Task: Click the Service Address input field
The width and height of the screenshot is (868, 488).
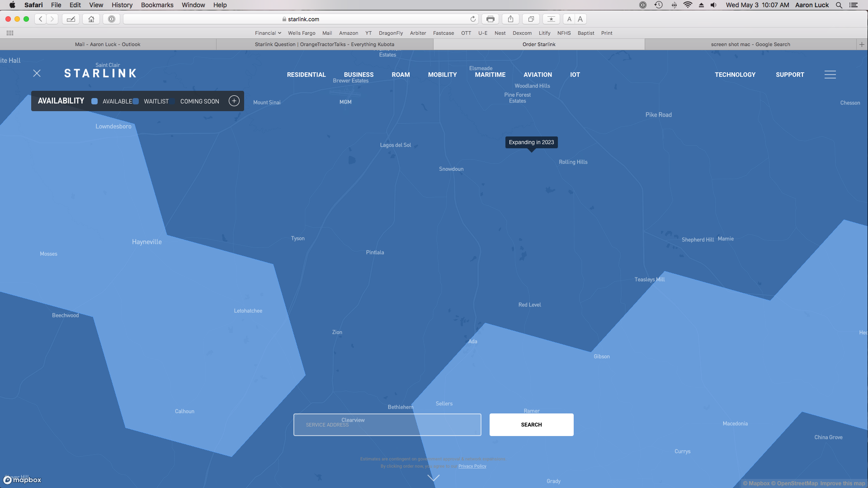Action: click(387, 425)
